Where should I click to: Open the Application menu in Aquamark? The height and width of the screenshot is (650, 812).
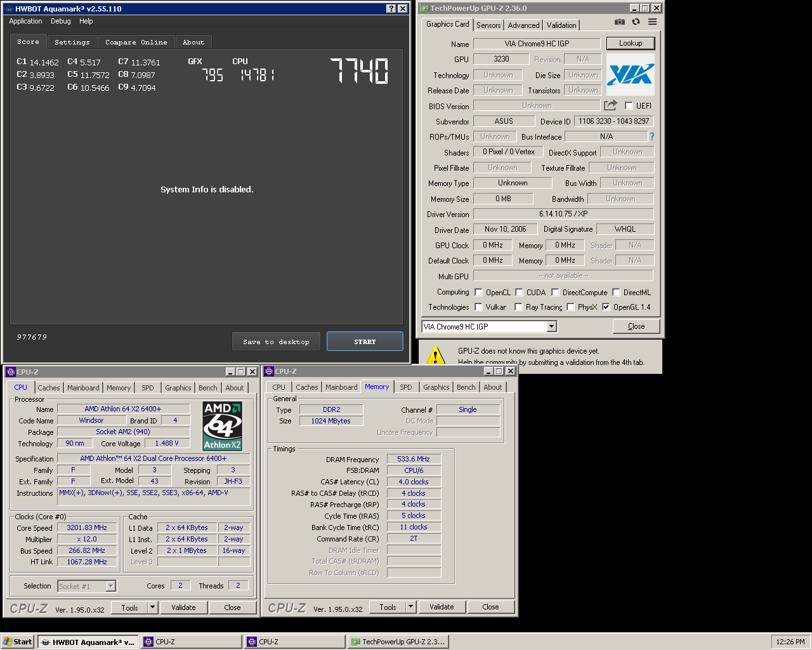click(x=25, y=21)
